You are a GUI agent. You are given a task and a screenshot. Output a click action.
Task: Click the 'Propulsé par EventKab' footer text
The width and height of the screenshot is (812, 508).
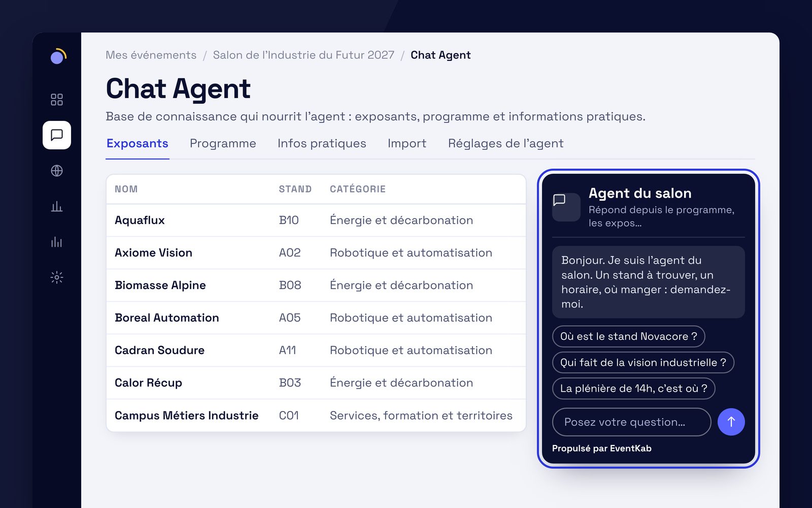[601, 448]
